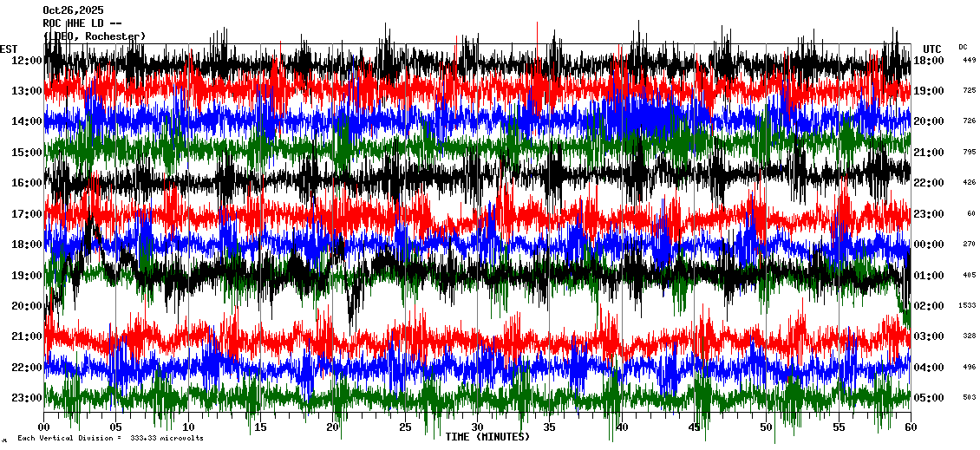
Task: Click the TIME (MINUTES) axis title
Action: pyautogui.click(x=487, y=437)
